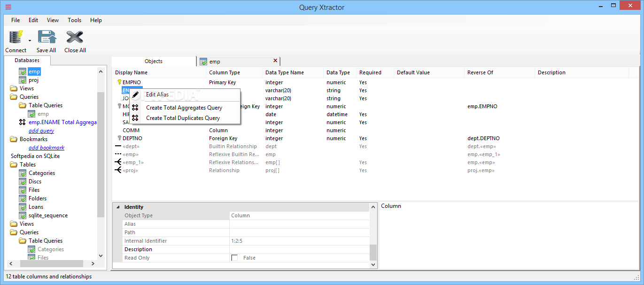Open the File menu

(16, 20)
